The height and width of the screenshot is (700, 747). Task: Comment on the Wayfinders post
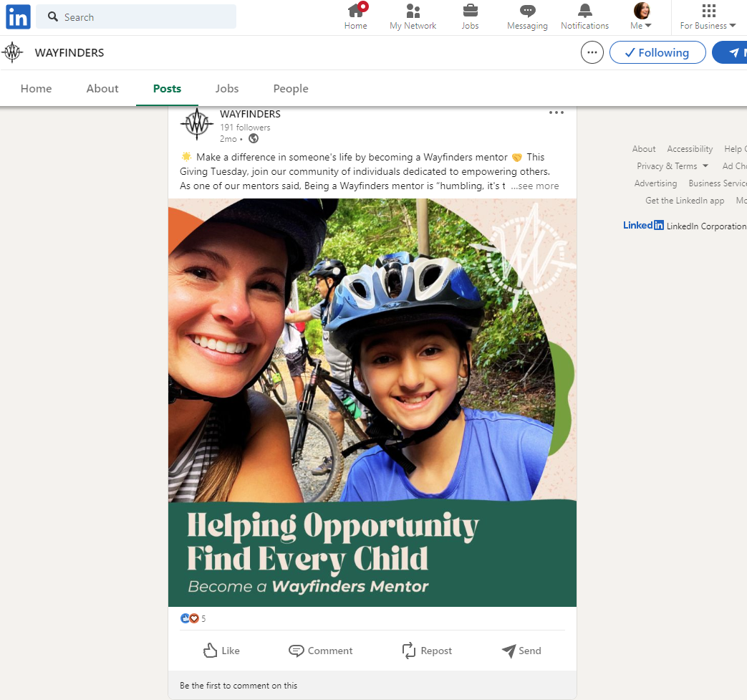click(x=321, y=651)
